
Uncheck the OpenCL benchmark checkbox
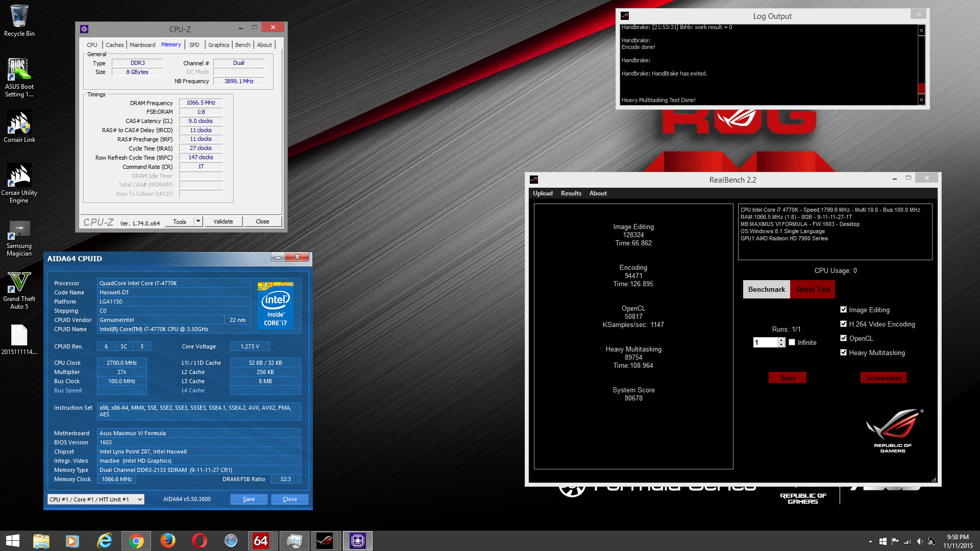click(x=843, y=338)
